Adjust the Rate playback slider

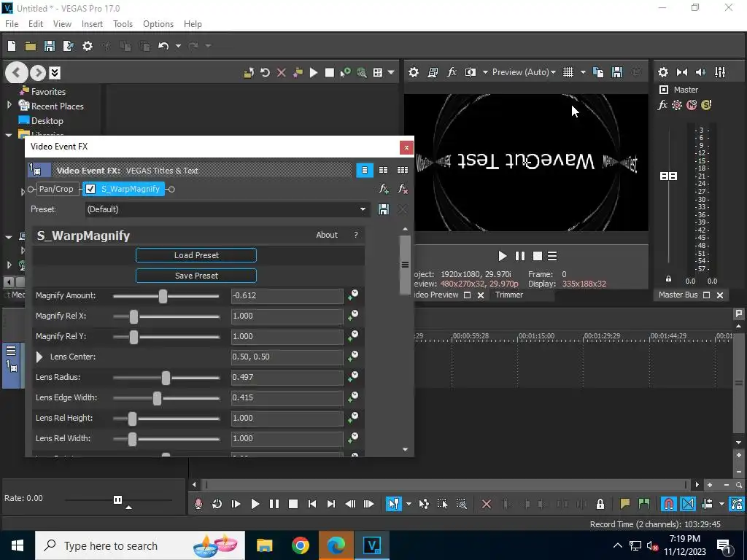tap(117, 499)
